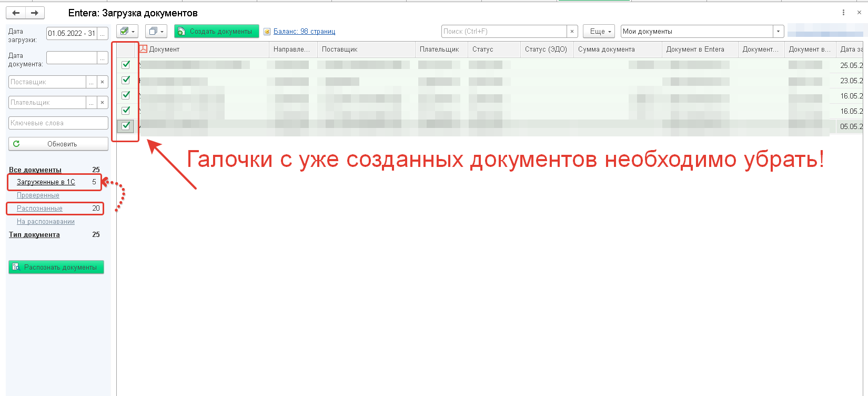Sort by the Сумма документа column header
The height and width of the screenshot is (396, 868).
click(x=618, y=49)
